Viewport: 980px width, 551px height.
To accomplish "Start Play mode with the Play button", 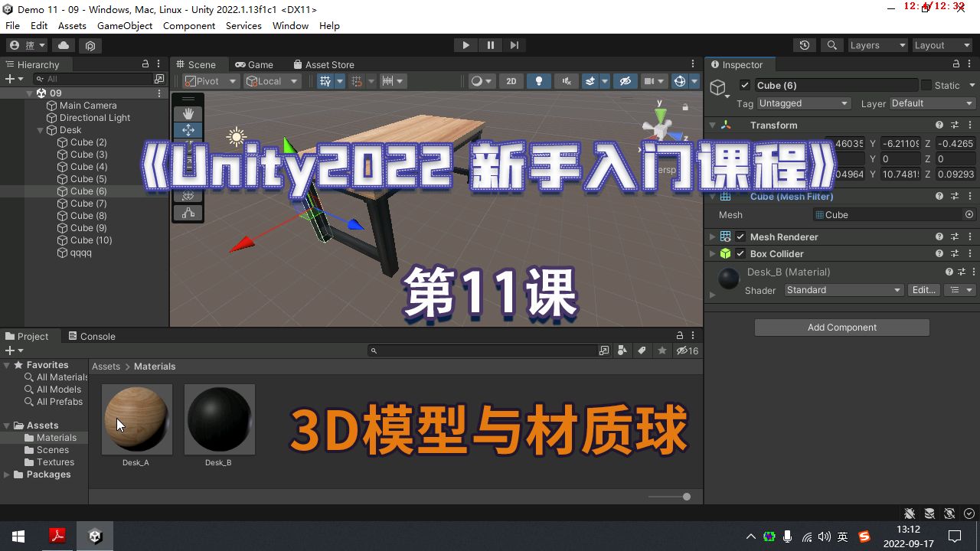I will coord(465,45).
